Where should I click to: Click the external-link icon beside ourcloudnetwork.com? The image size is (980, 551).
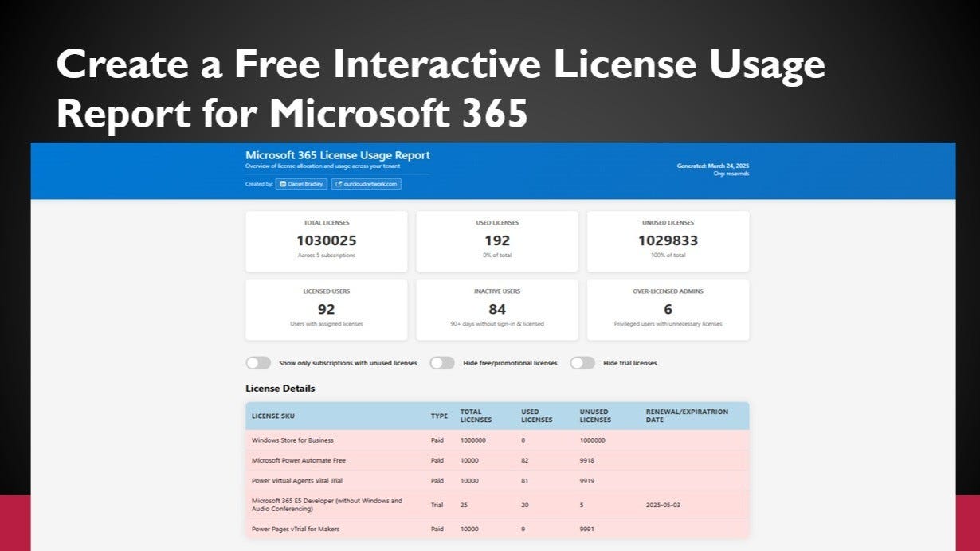(x=339, y=184)
